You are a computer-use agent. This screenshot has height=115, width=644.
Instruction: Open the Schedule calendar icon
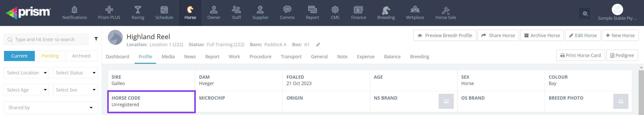164,10
